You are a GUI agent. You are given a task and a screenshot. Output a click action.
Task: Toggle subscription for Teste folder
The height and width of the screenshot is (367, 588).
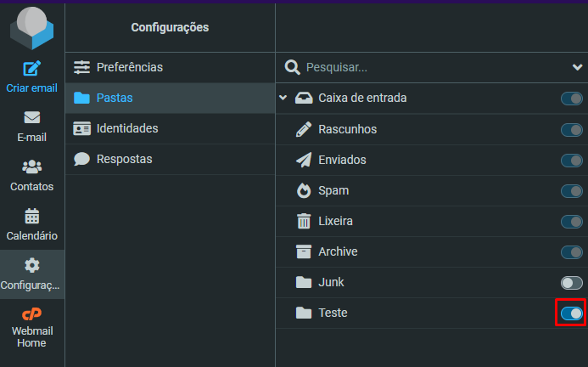pyautogui.click(x=572, y=313)
